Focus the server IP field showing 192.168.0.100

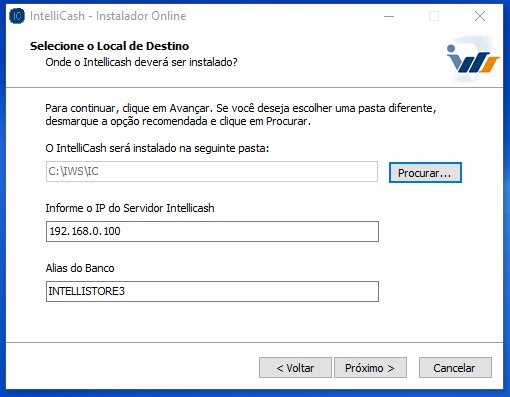(212, 231)
